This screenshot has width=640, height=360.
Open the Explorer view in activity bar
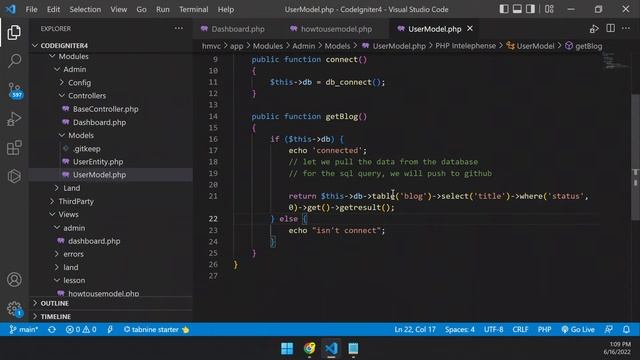pos(14,33)
